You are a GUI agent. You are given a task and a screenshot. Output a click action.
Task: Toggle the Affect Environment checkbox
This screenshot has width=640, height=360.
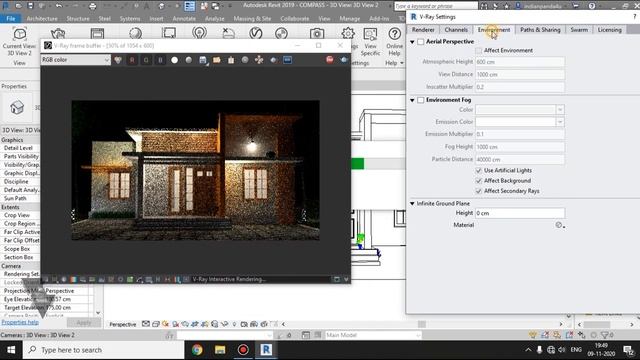(x=478, y=51)
